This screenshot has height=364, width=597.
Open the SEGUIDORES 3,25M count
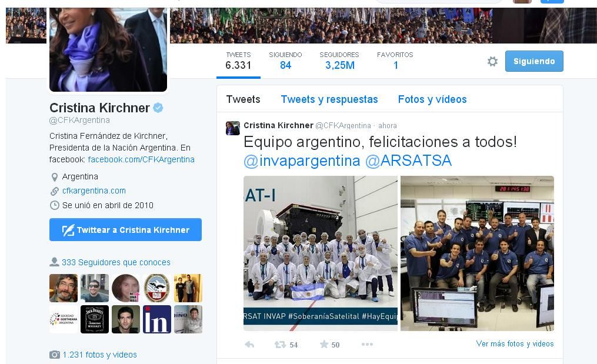pos(339,61)
